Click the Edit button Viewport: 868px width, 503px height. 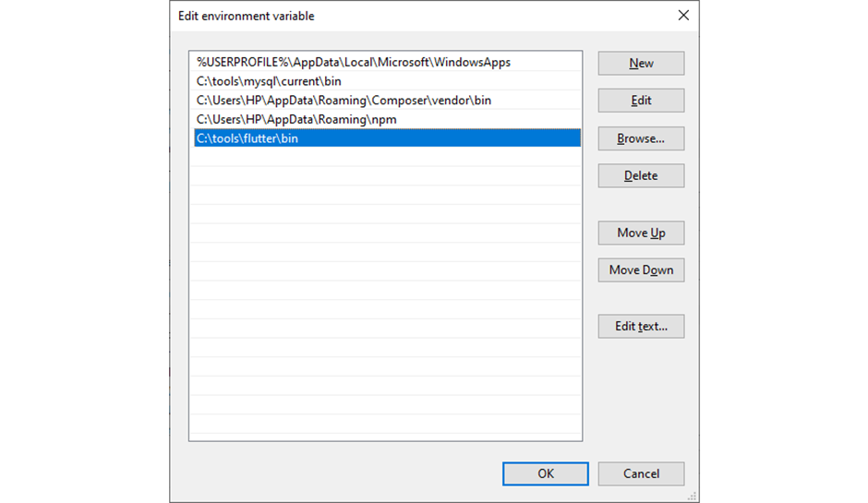(x=641, y=101)
